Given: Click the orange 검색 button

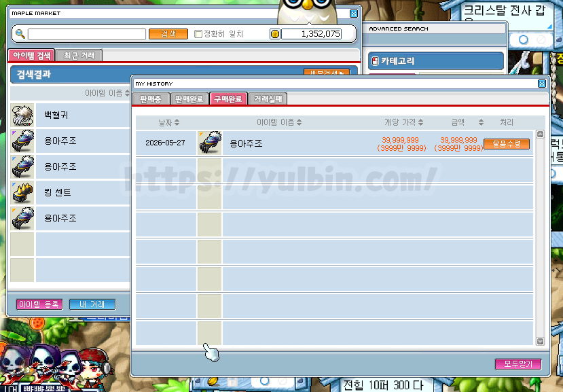Looking at the screenshot, I should (x=168, y=34).
